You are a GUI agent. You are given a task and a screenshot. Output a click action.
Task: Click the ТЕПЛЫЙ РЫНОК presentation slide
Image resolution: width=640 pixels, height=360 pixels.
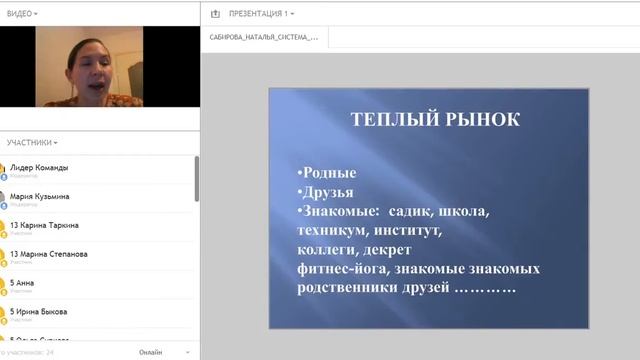pos(429,209)
